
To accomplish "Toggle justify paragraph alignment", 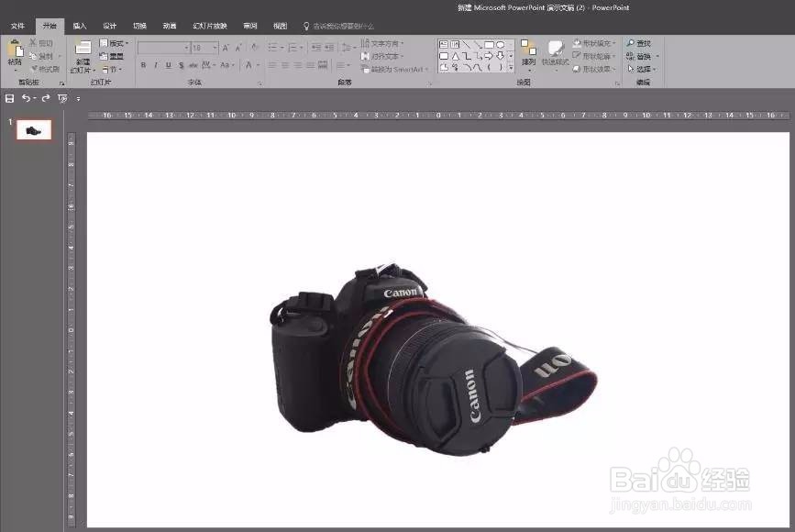I will click(310, 65).
